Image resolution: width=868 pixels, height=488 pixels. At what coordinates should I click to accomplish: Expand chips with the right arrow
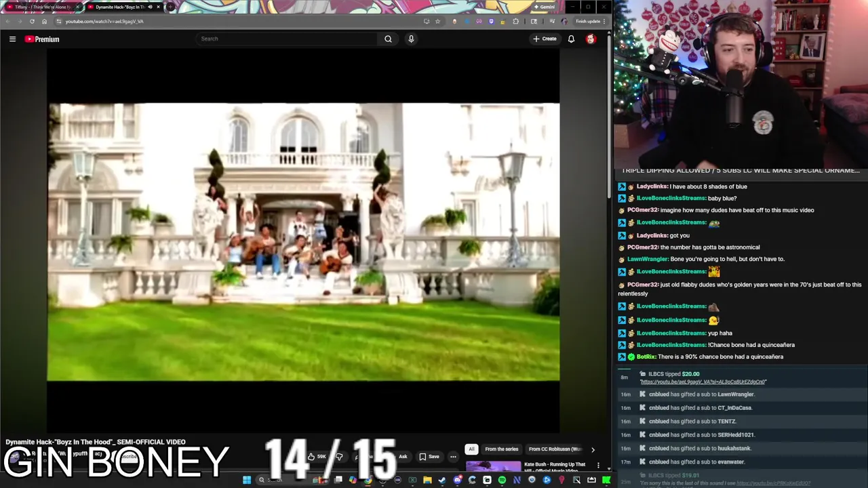(x=593, y=449)
